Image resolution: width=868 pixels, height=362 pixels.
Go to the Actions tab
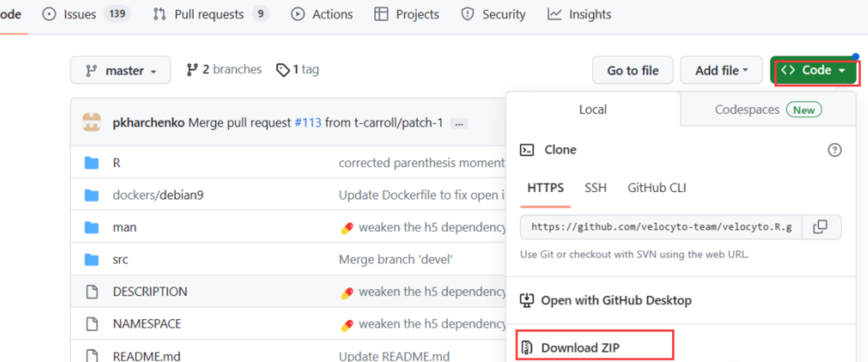[321, 14]
